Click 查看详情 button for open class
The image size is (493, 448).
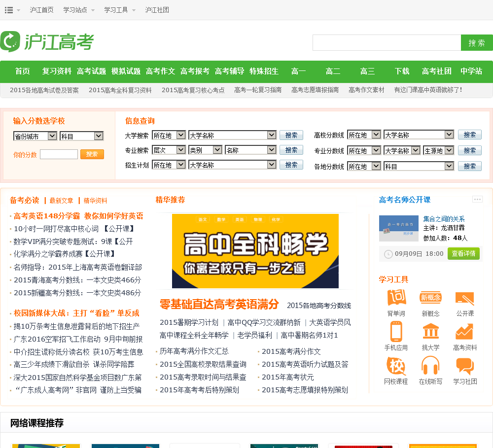(x=463, y=253)
